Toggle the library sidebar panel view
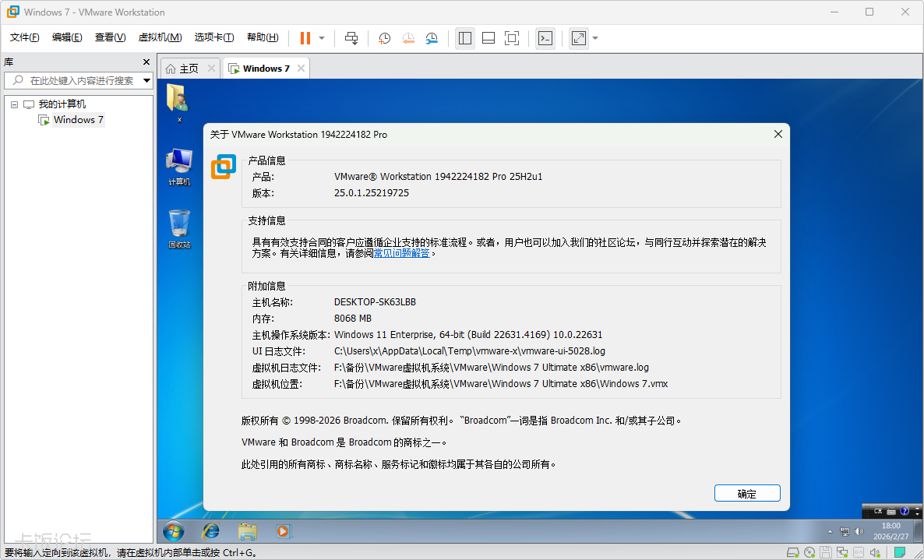Viewport: 924px width, 560px height. click(x=465, y=37)
